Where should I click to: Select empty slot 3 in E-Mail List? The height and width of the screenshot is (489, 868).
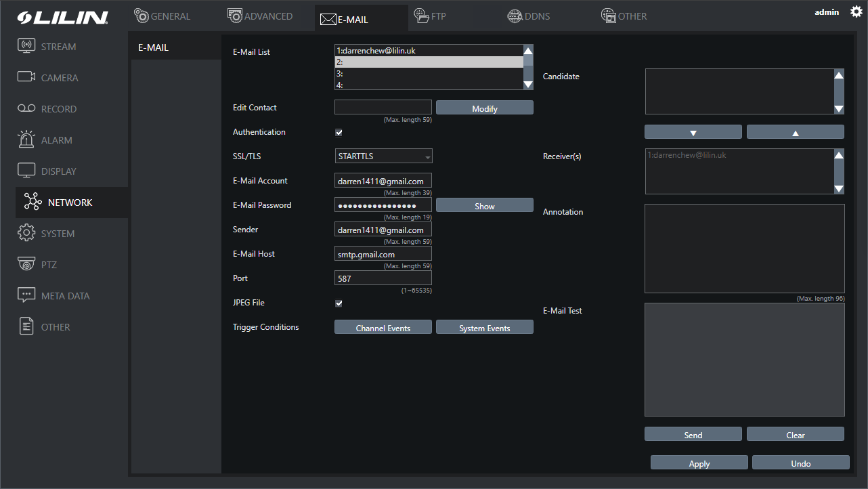pyautogui.click(x=429, y=73)
